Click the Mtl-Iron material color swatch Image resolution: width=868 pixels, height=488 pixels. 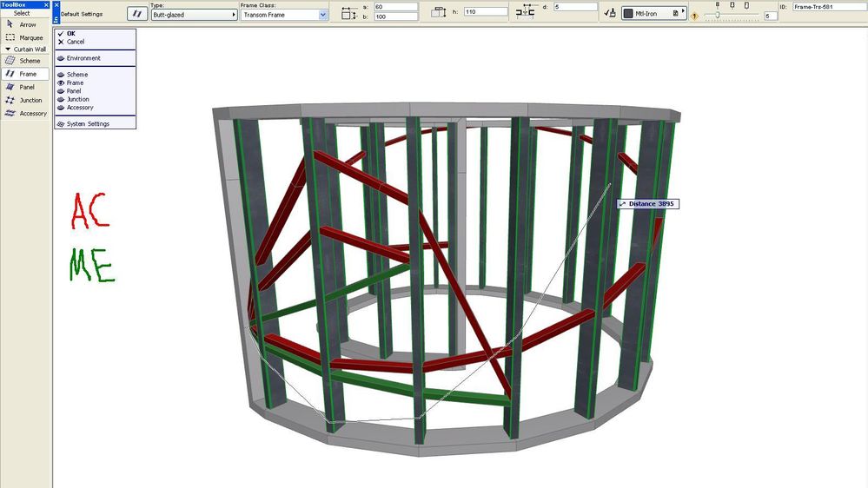point(627,13)
